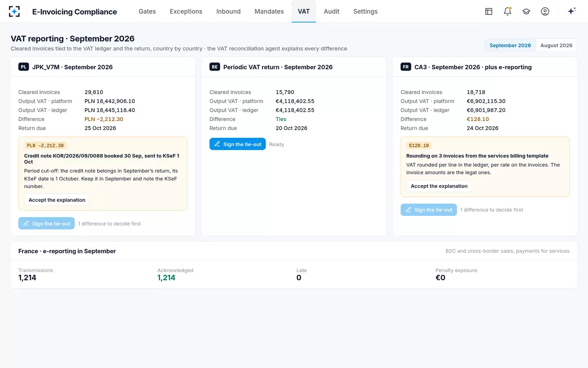This screenshot has height=368, width=588.
Task: Click the E-Invoicing Compliance logo icon
Action: click(x=14, y=11)
